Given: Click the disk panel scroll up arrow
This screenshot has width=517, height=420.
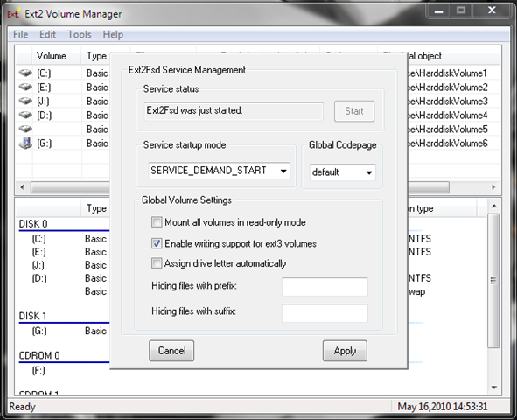Looking at the screenshot, I should (494, 206).
